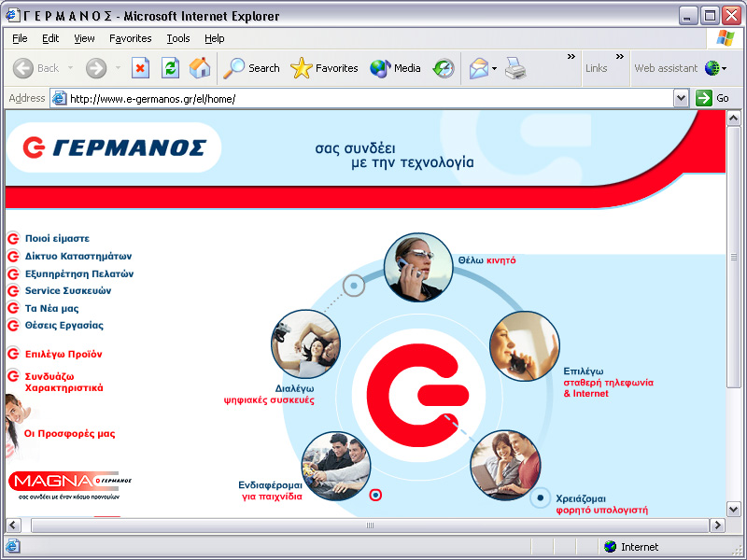Open the Tools menu
Image resolution: width=747 pixels, height=560 pixels.
[178, 38]
